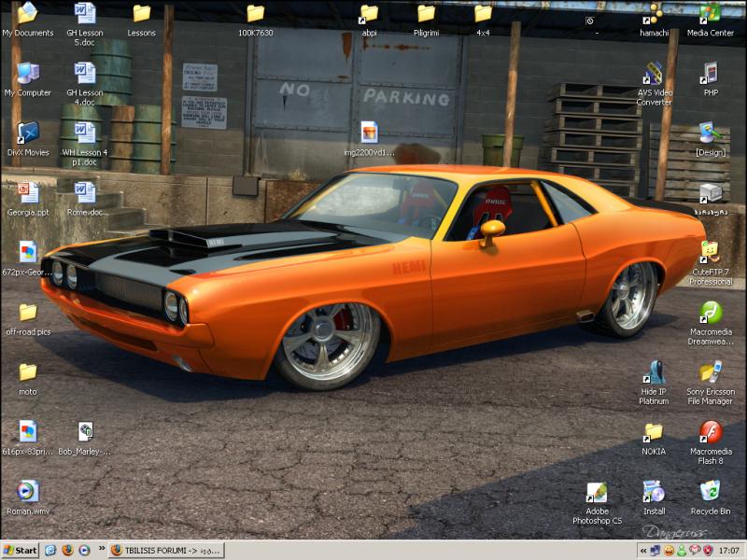Screen dimensions: 747x560
Task: Select the Lessons folder
Action: coord(142,20)
